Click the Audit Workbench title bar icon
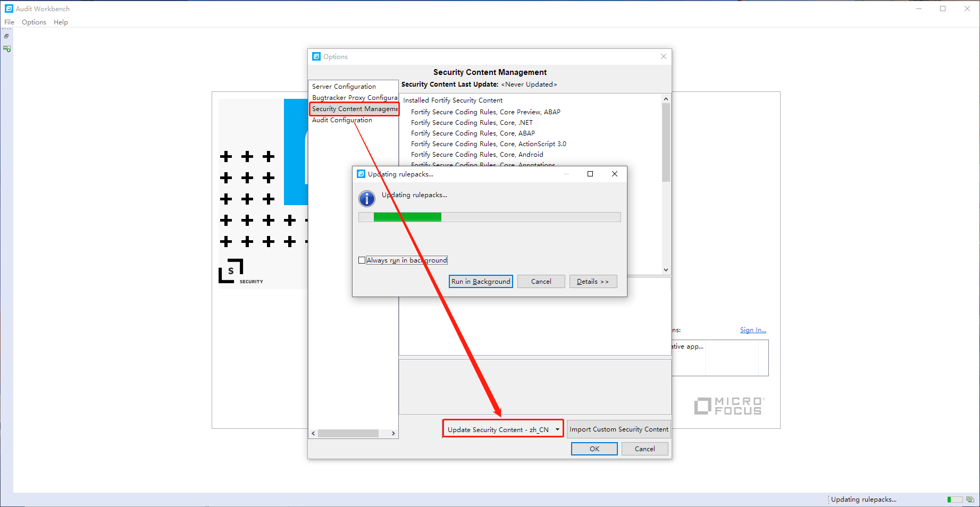980x507 pixels. pos(9,9)
